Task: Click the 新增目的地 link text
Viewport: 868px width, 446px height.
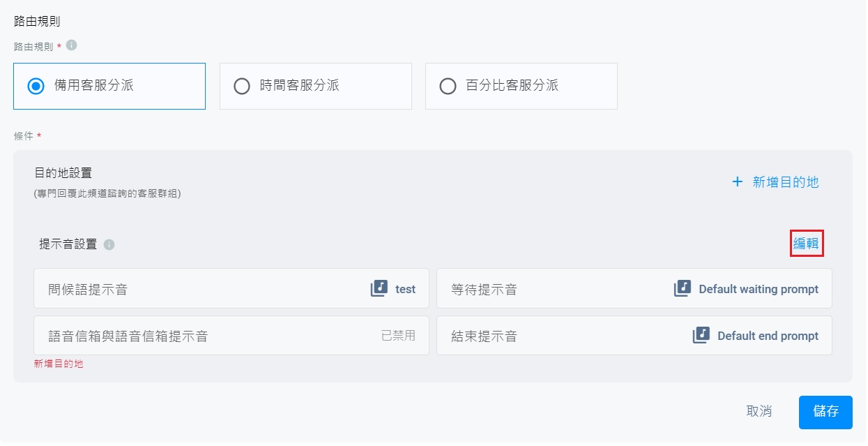Action: [786, 182]
